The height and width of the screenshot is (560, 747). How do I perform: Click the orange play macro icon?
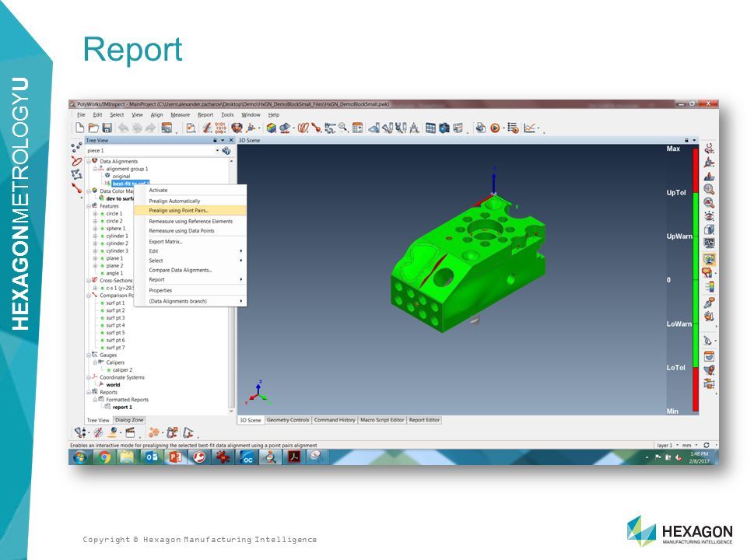(x=495, y=128)
